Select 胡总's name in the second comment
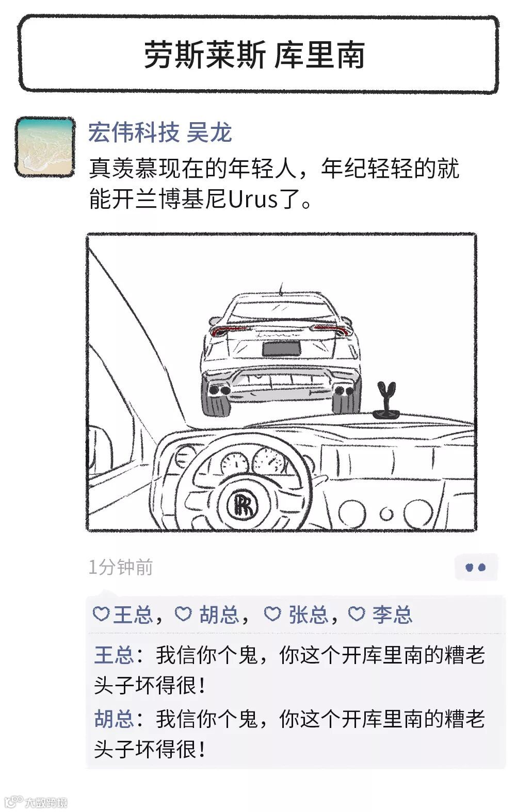The image size is (516, 812). coord(114,719)
